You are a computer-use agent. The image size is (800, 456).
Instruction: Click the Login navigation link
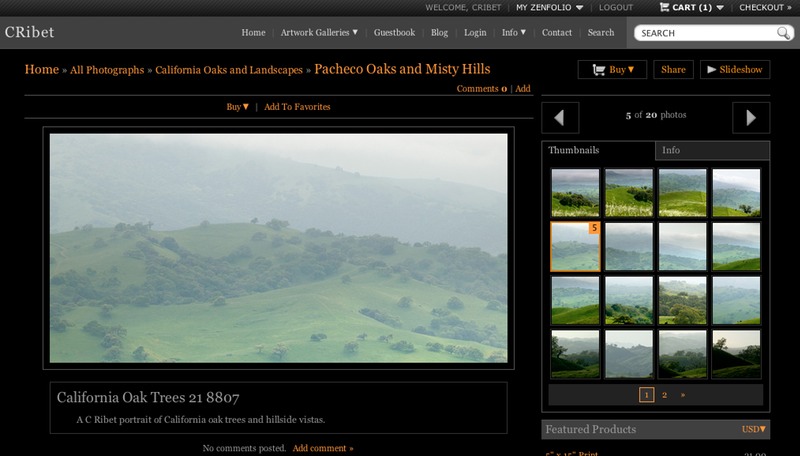click(475, 32)
